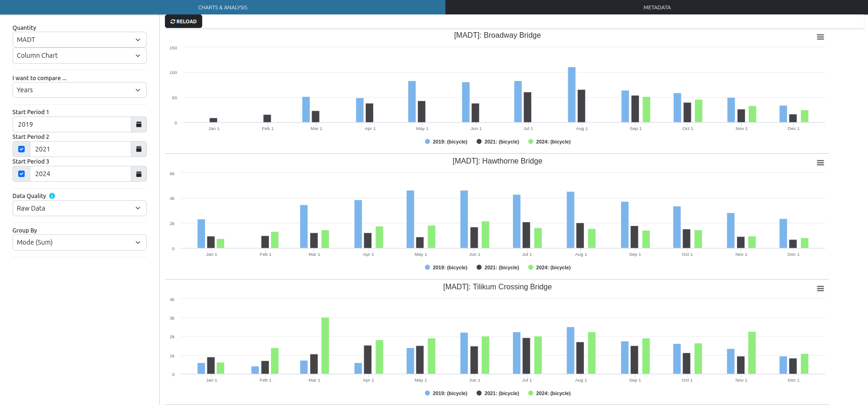Click the Data Quality info icon

(x=52, y=196)
